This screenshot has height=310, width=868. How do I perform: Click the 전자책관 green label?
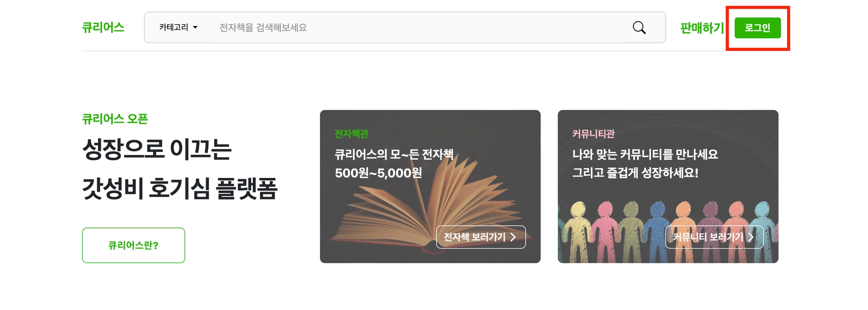point(351,134)
